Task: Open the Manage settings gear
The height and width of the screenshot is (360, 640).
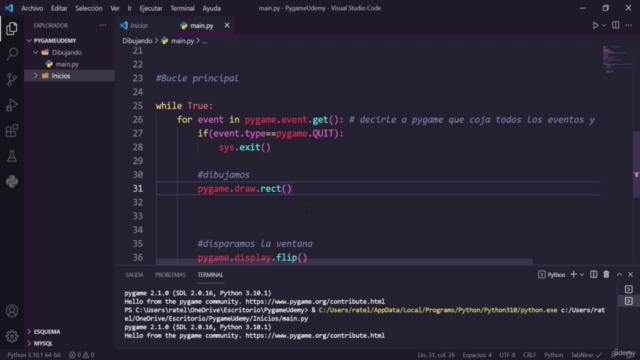Action: tap(12, 336)
